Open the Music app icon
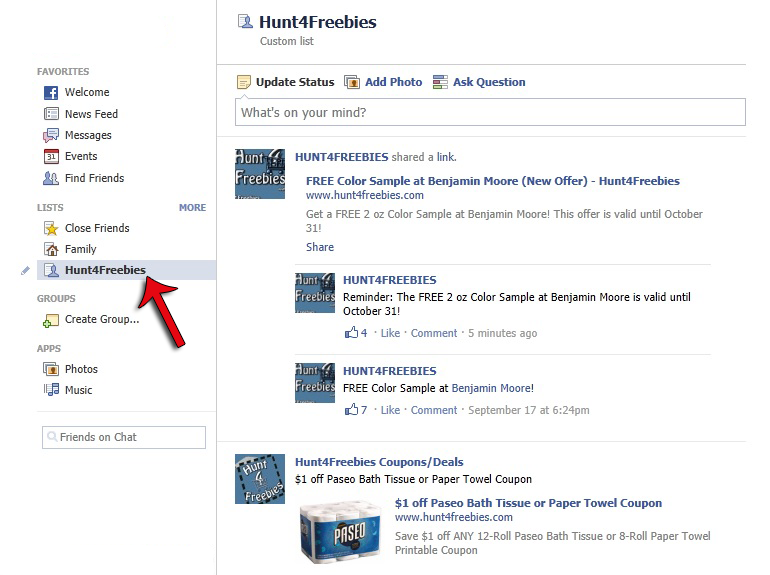Viewport: 770px width, 575px height. [x=51, y=390]
